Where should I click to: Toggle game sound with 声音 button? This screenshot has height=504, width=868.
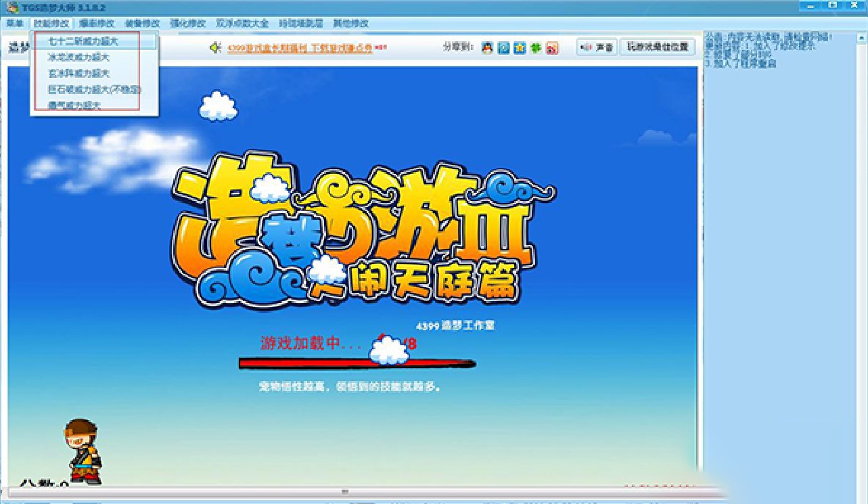(x=597, y=47)
